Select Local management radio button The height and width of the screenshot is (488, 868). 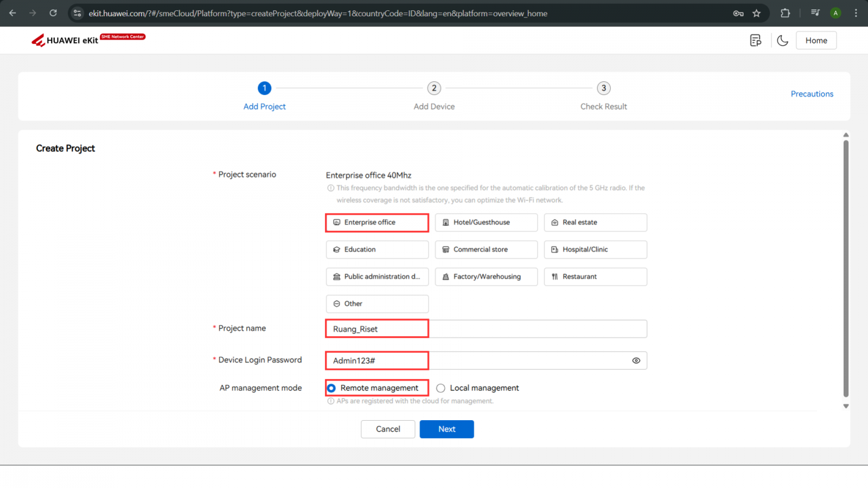(x=441, y=388)
